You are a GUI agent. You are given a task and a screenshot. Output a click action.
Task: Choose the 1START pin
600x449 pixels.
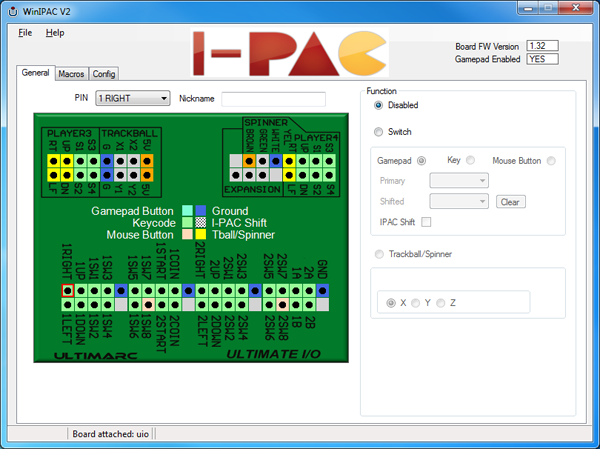point(161,291)
